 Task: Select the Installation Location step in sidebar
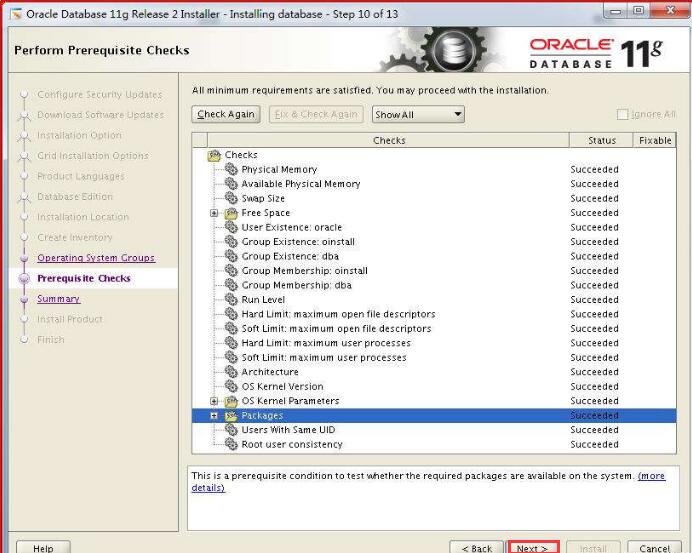pos(83,217)
